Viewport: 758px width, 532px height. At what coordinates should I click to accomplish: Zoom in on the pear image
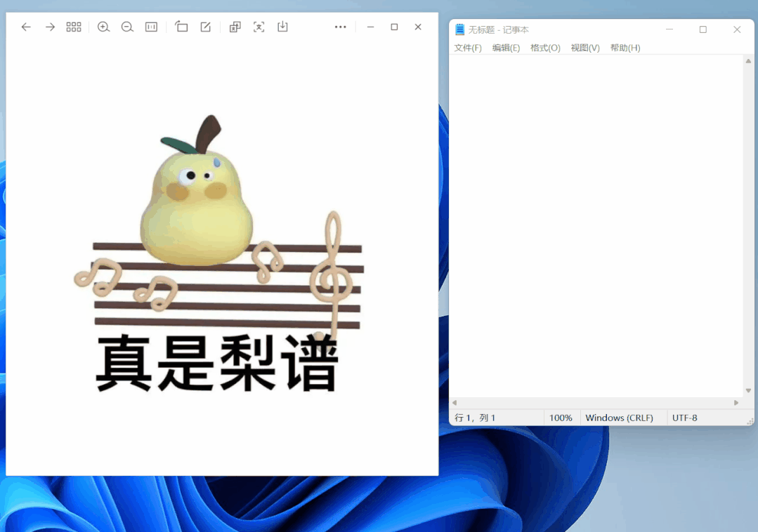point(103,27)
